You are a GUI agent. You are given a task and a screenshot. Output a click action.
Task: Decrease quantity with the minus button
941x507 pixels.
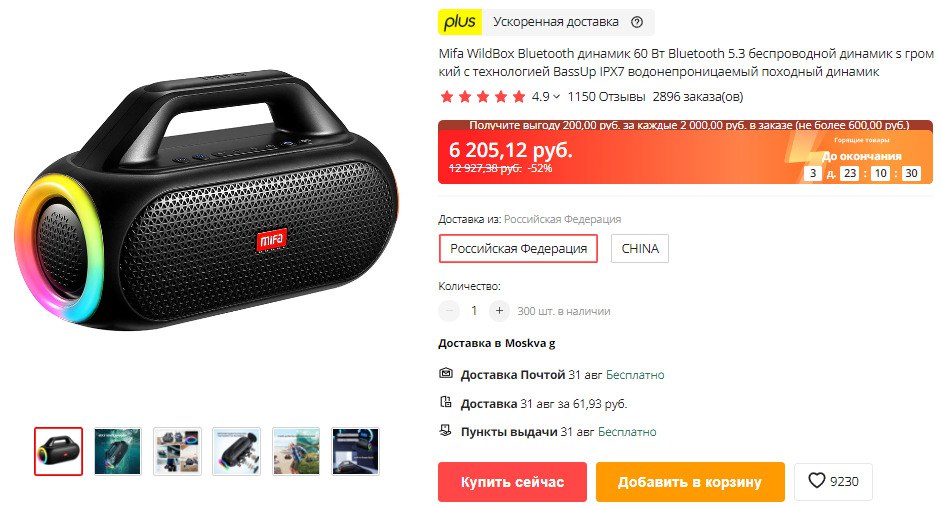point(449,311)
